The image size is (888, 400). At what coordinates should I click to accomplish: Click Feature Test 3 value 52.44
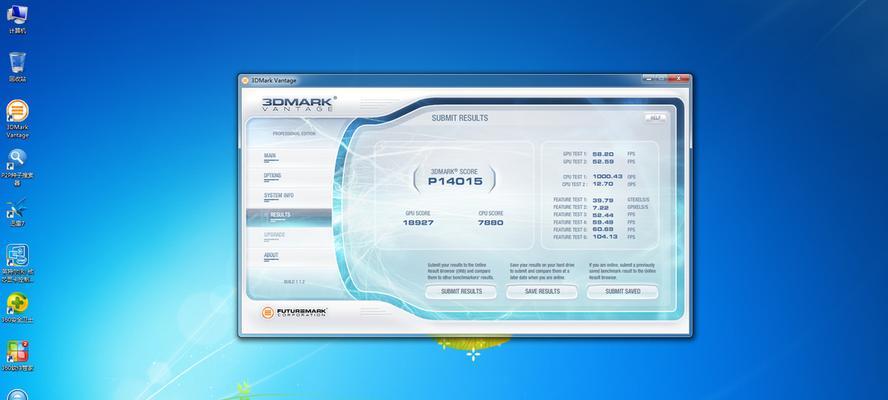click(x=603, y=215)
